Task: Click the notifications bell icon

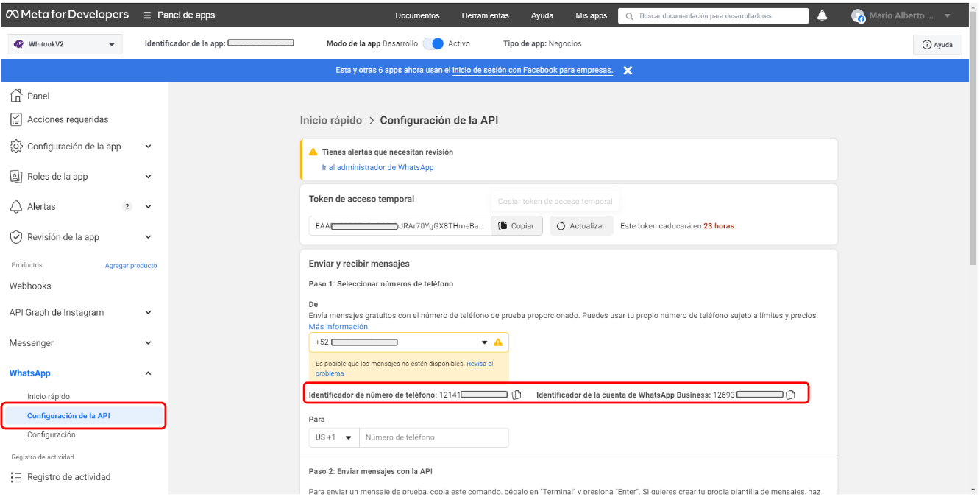Action: 822,15
